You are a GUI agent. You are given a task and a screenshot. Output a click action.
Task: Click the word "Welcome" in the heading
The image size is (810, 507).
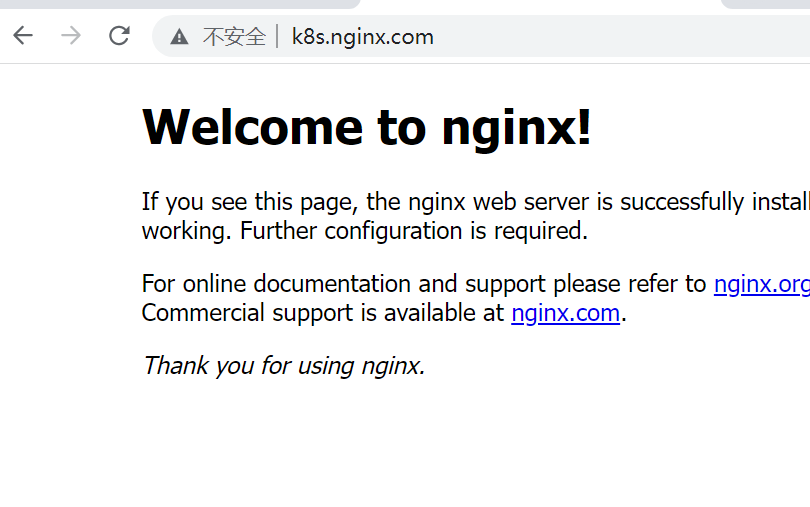[x=252, y=128]
